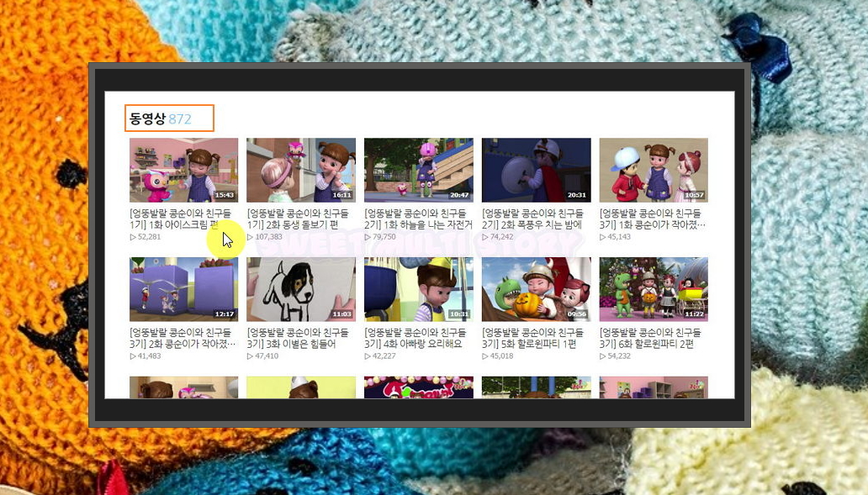Viewport: 868px width, 495px height.
Task: Open the 3기 4화 아빠랑 요리해요 thumbnail
Action: point(419,289)
